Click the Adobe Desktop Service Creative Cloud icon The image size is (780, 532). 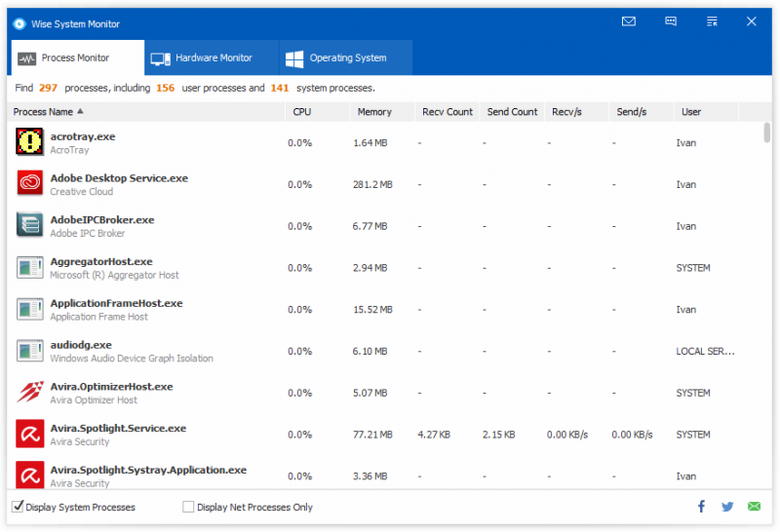(29, 183)
